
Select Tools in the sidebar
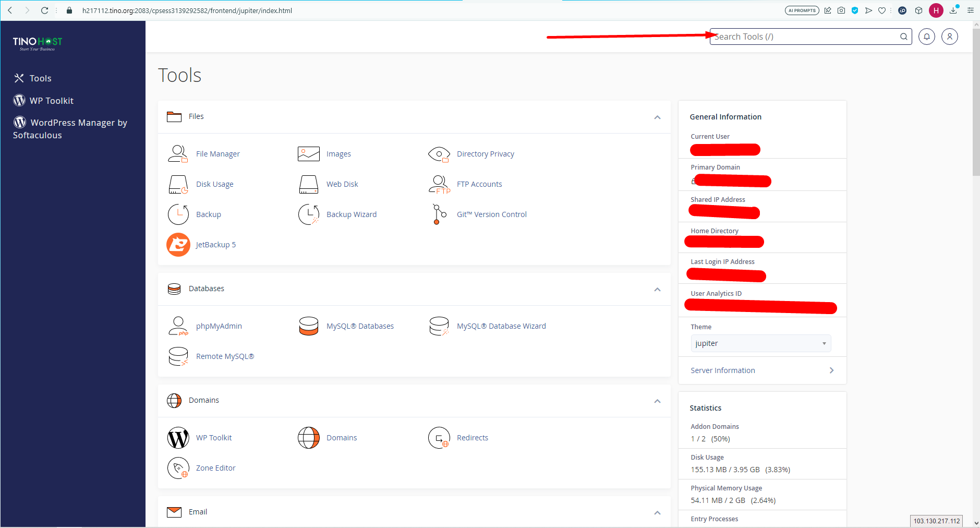pos(32,78)
